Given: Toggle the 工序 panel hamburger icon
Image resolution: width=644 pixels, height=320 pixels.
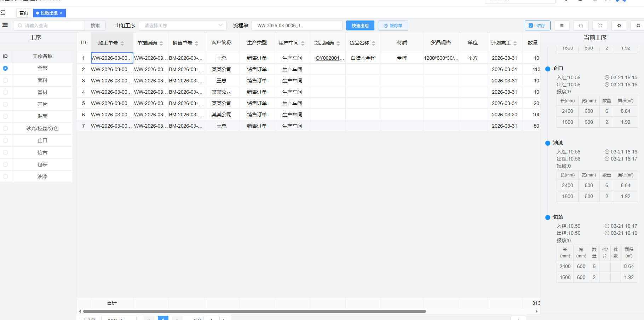Looking at the screenshot, I should pos(5,25).
